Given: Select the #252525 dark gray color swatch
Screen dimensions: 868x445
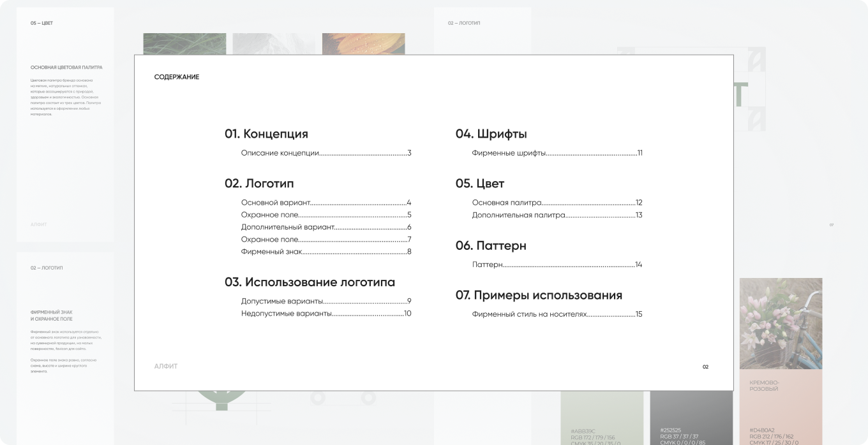Looking at the screenshot, I should pyautogui.click(x=691, y=418).
